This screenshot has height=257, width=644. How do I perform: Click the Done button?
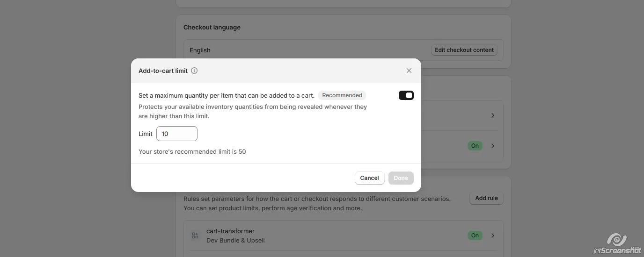coord(401,178)
